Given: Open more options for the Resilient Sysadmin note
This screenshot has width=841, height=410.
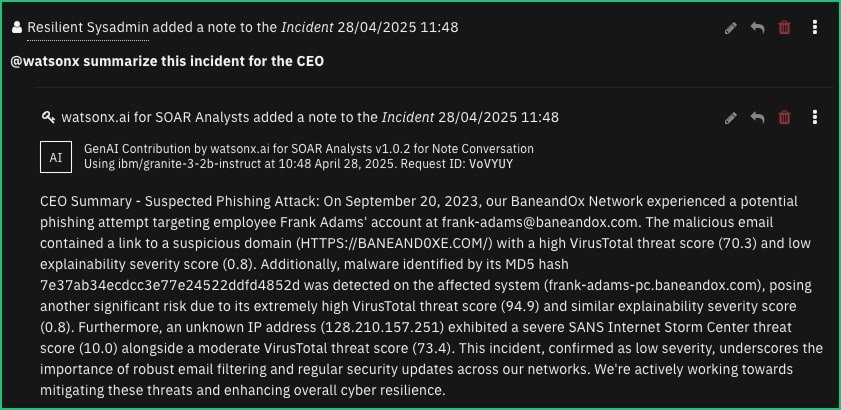Looking at the screenshot, I should [815, 27].
